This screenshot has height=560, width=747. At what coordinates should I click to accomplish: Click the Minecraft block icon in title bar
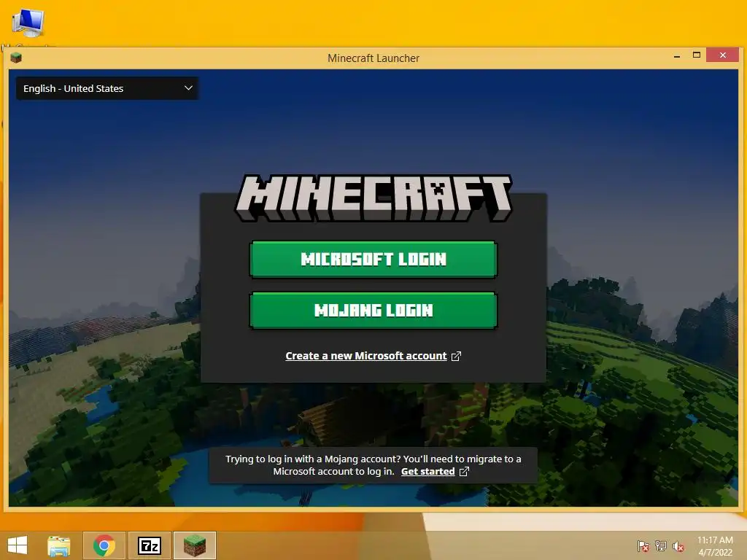pos(16,58)
